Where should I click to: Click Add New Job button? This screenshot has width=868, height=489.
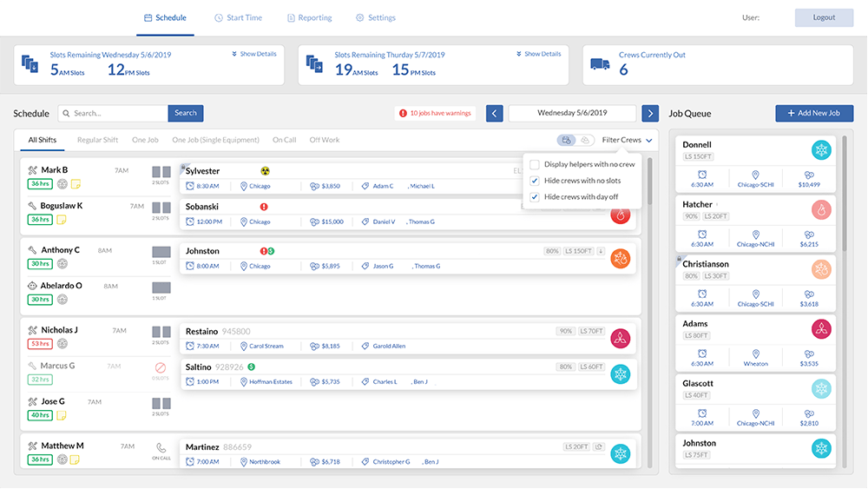click(x=814, y=113)
